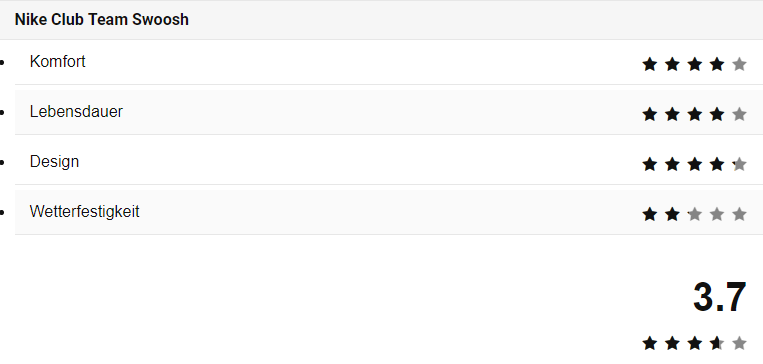Image resolution: width=763 pixels, height=364 pixels.
Task: Click the fourth star in Komfort row
Action: tap(717, 64)
